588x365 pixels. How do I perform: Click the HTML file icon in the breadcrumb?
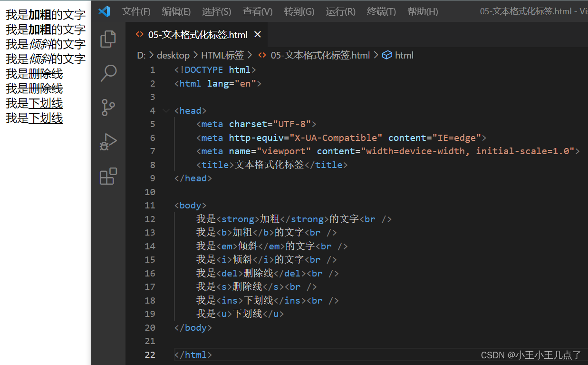coord(262,55)
